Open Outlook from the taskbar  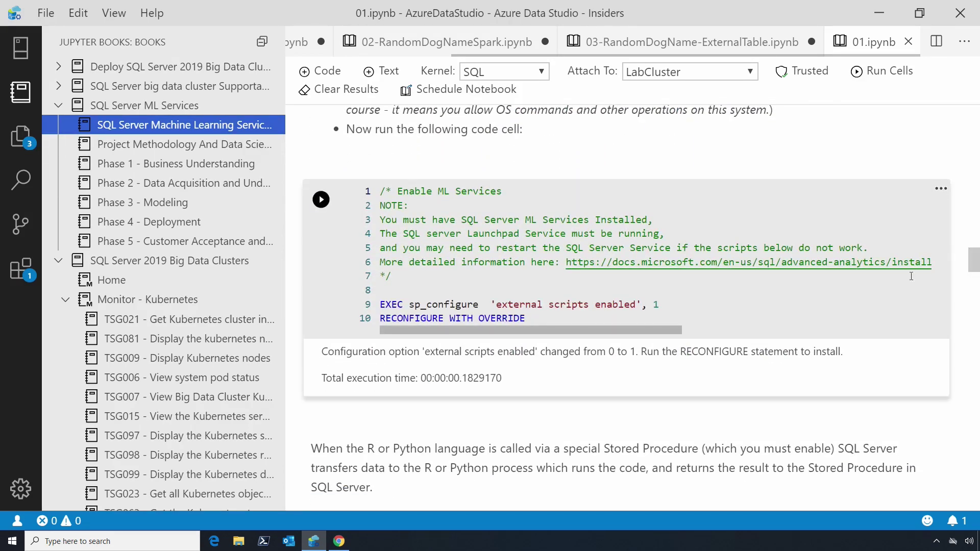288,541
